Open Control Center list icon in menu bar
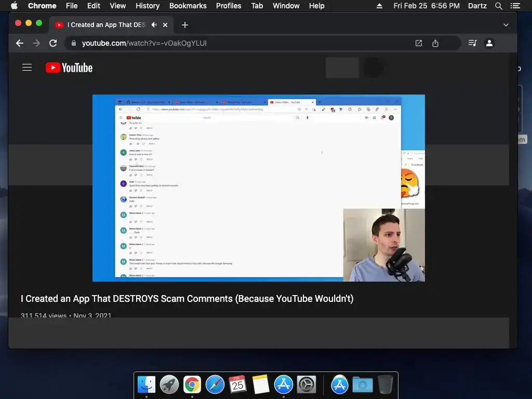This screenshot has width=532, height=399. coord(515,6)
